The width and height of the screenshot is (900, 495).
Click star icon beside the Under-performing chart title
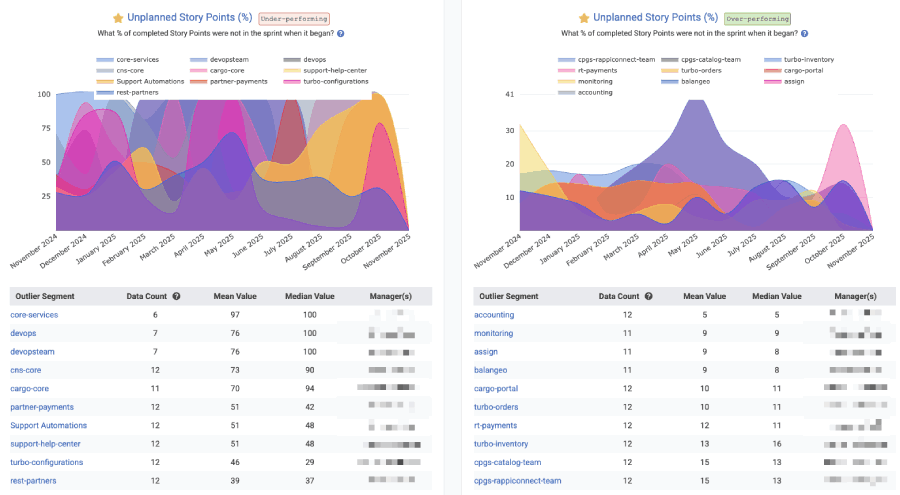point(118,18)
